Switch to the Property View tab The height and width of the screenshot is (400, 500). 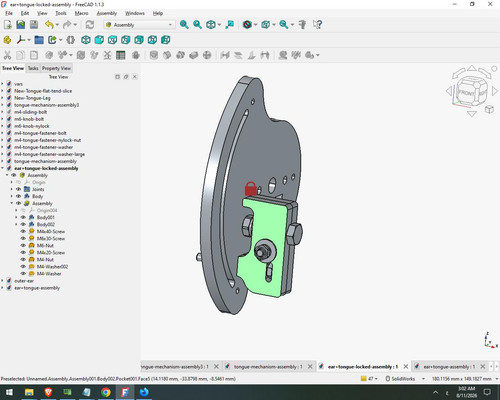[x=56, y=68]
